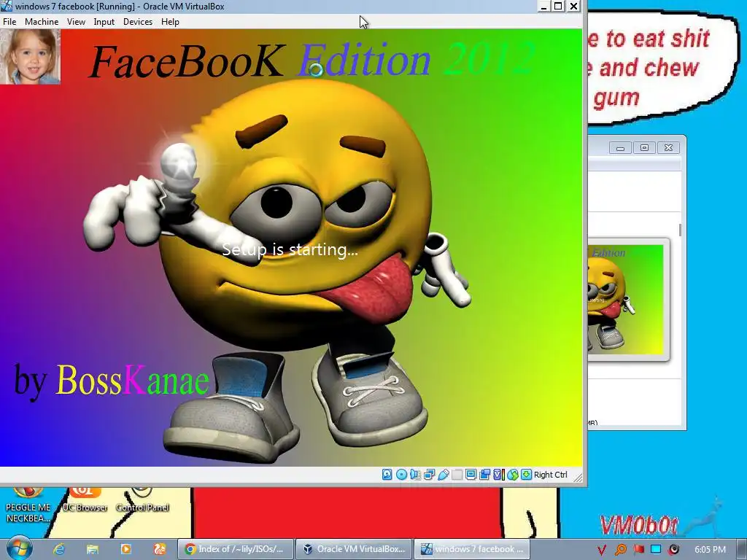Open the Machine menu

click(42, 21)
